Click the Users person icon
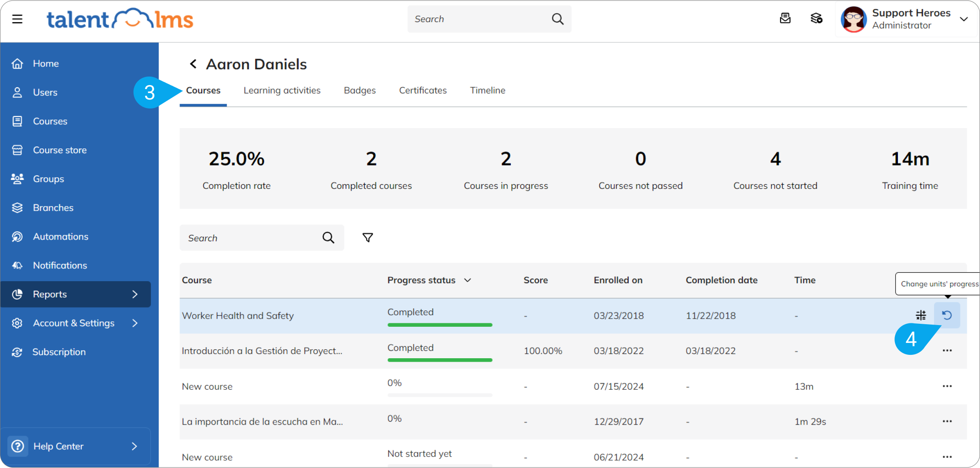Screen dimensions: 980x468 coord(17,92)
